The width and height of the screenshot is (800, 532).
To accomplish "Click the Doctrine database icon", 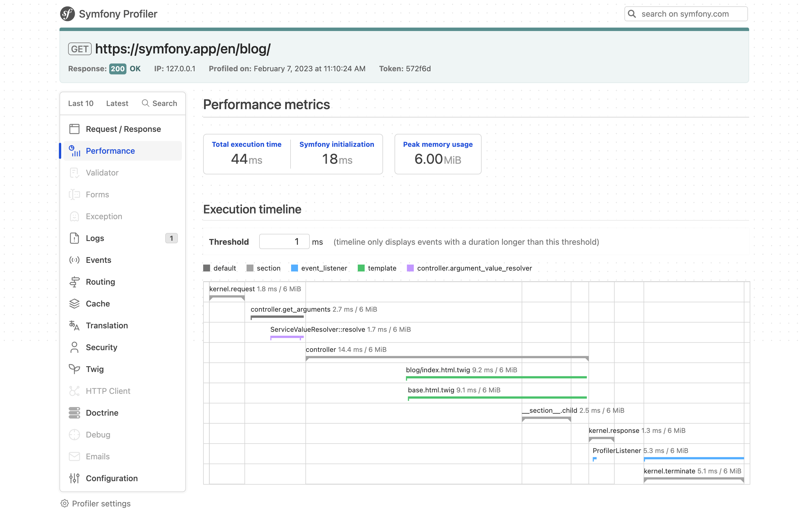I will pos(74,413).
